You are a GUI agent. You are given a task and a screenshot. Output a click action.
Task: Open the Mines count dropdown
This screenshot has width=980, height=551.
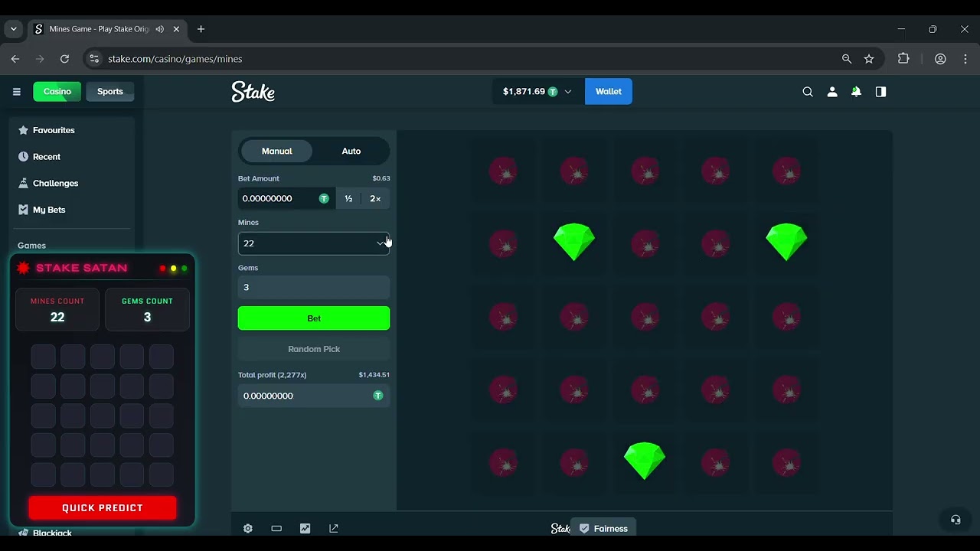314,243
